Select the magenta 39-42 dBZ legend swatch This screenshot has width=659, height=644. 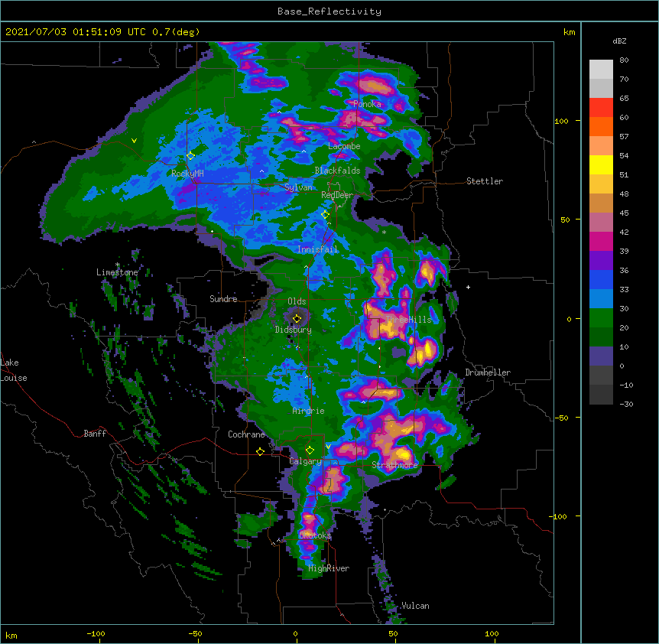(x=601, y=241)
